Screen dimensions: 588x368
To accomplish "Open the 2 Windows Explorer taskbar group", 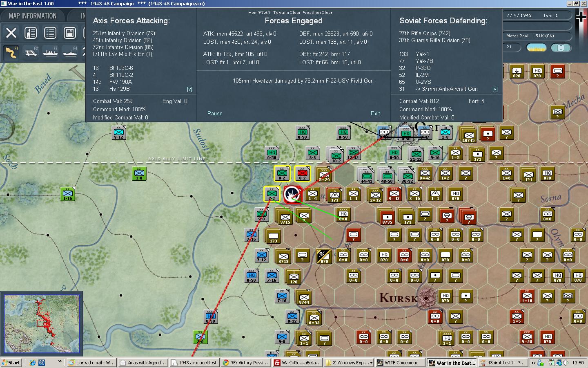I will [350, 362].
